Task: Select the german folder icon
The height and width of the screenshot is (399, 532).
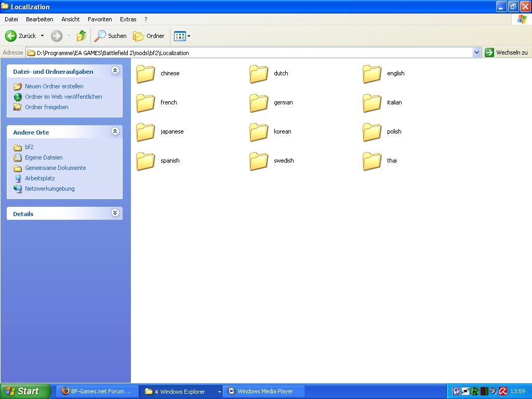Action: pos(259,103)
